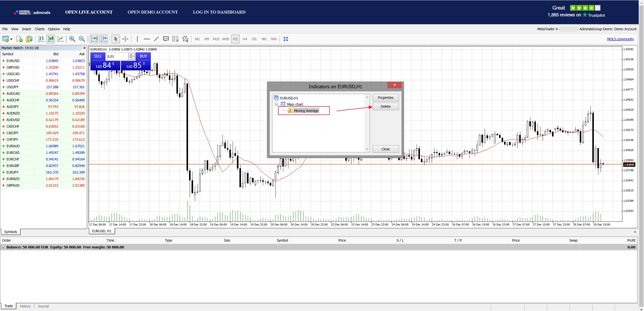The height and width of the screenshot is (311, 644).
Task: Toggle the chart auto scroll button
Action: coord(94,39)
